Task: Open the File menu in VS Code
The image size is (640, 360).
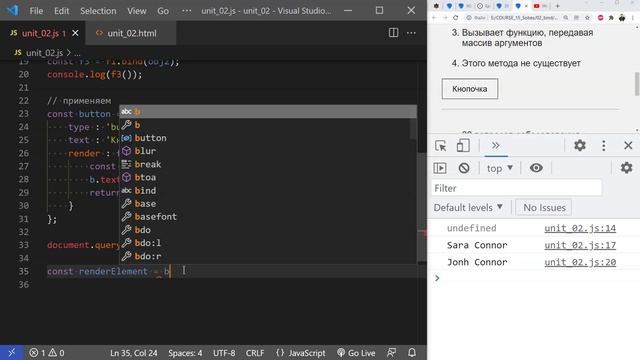Action: 36,11
